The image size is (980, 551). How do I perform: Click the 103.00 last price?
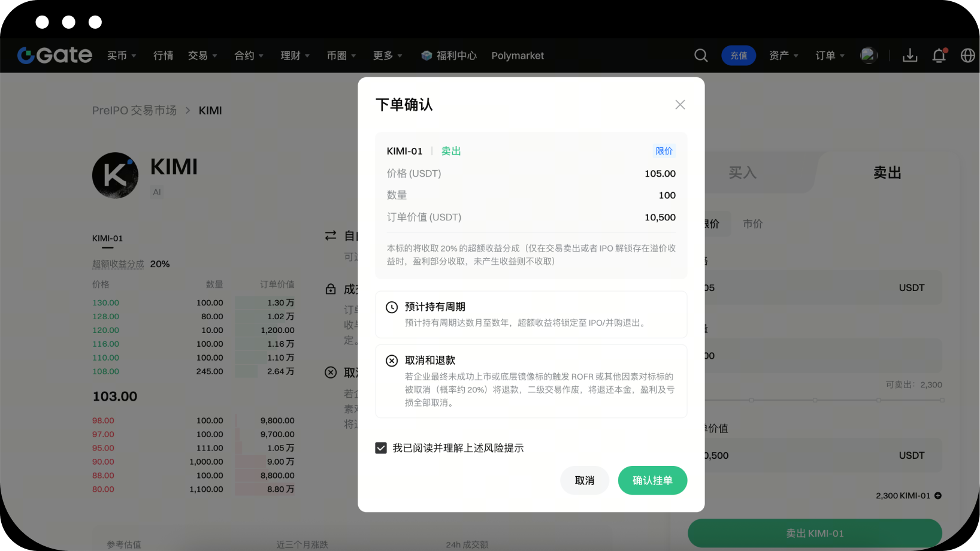click(x=115, y=396)
